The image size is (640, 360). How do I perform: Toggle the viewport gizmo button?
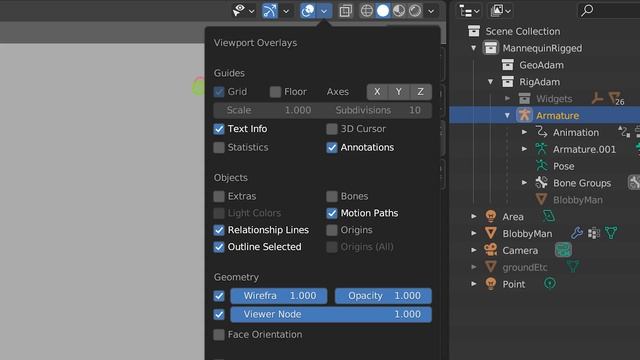270,11
